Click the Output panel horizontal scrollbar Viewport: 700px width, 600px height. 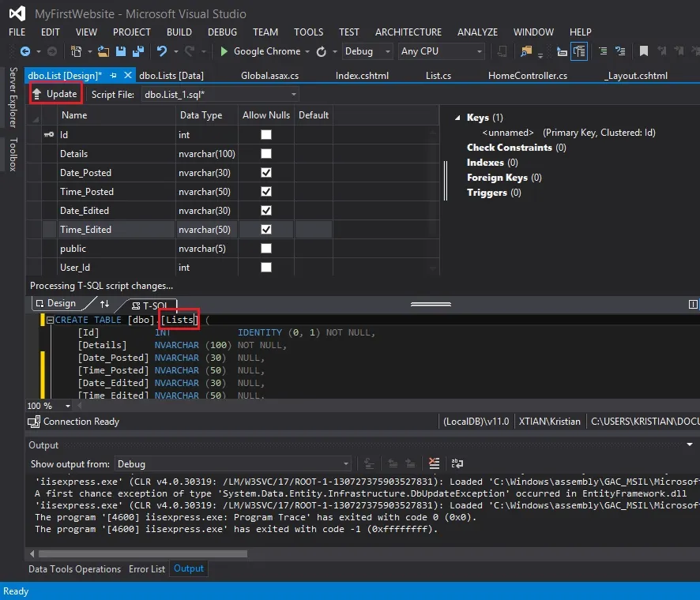pos(143,553)
